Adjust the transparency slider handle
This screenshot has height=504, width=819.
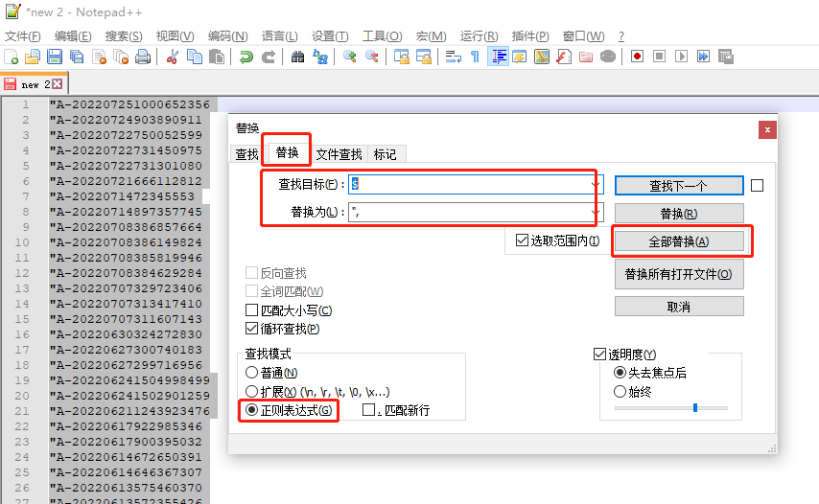(695, 407)
